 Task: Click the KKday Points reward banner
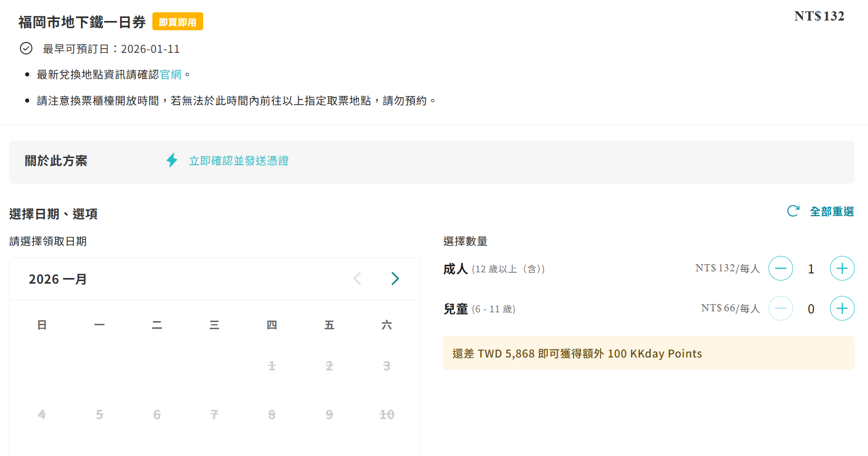pyautogui.click(x=648, y=353)
